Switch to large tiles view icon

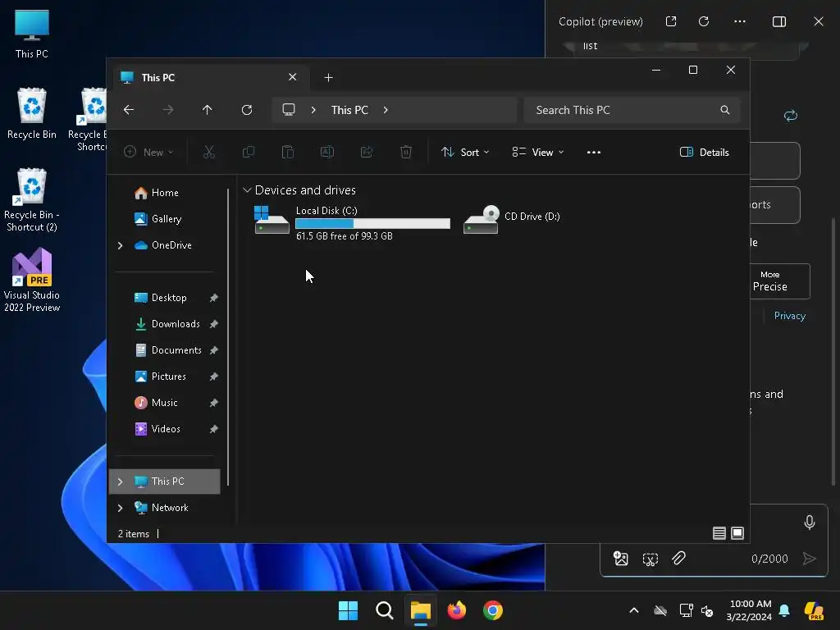pos(737,533)
